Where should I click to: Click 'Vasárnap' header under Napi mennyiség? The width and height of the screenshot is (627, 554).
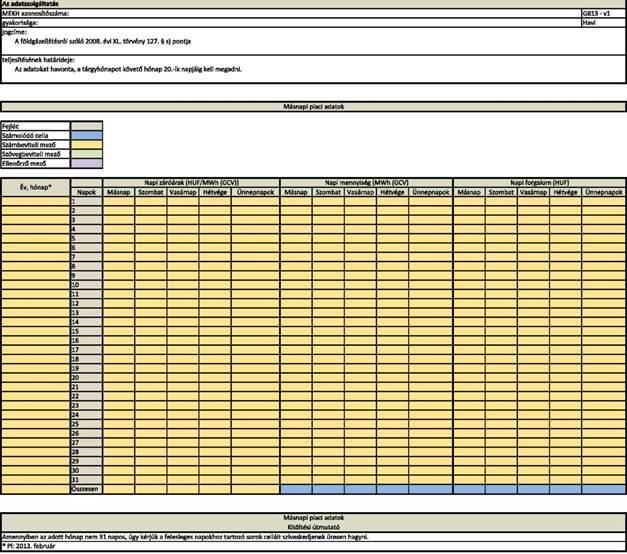360,192
